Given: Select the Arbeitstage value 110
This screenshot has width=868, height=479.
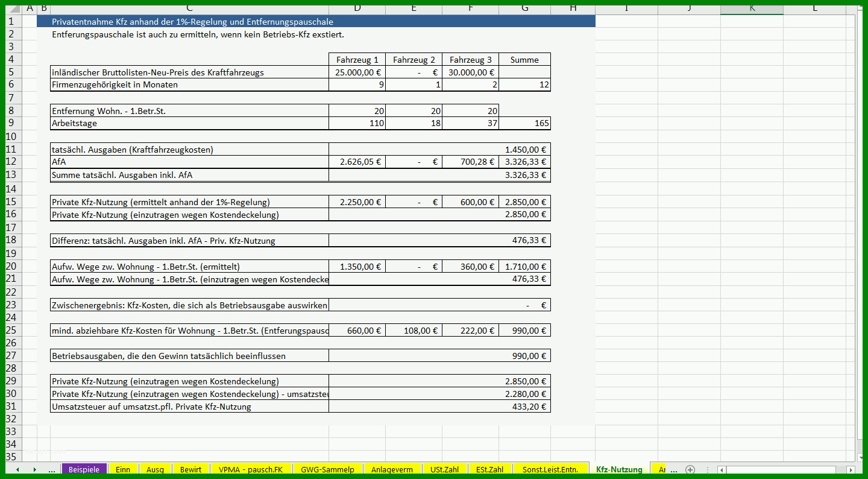Looking at the screenshot, I should point(357,123).
